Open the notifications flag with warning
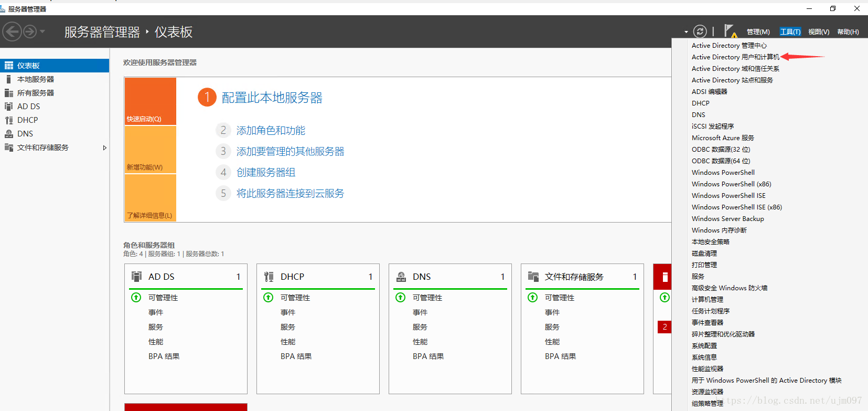 coord(730,31)
